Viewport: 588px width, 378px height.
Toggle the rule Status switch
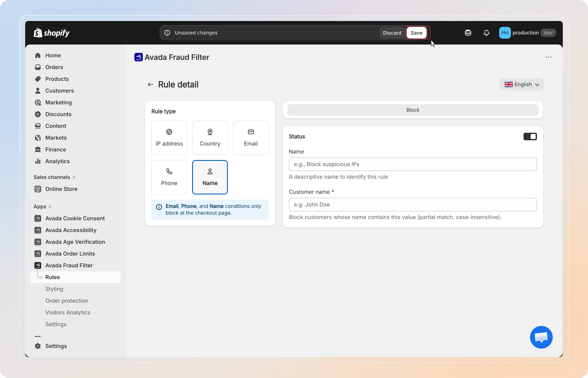coord(530,136)
